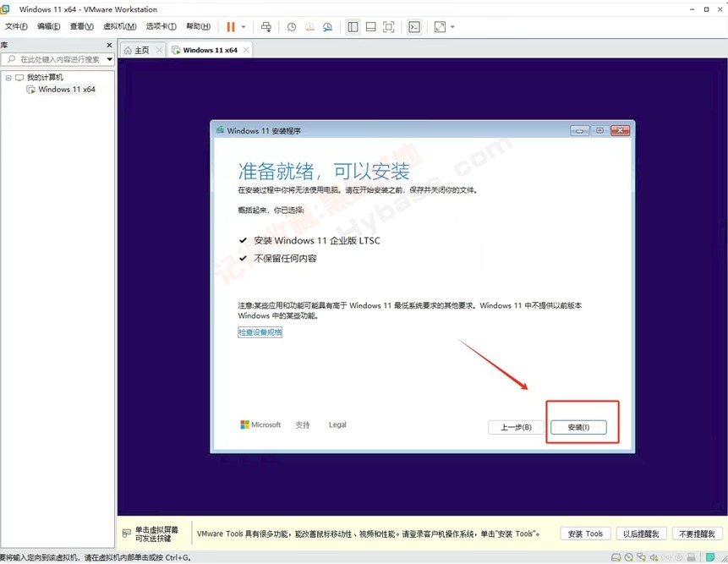Collapse the 我的计算机 tree node
Image resolution: width=728 pixels, height=564 pixels.
pyautogui.click(x=8, y=78)
